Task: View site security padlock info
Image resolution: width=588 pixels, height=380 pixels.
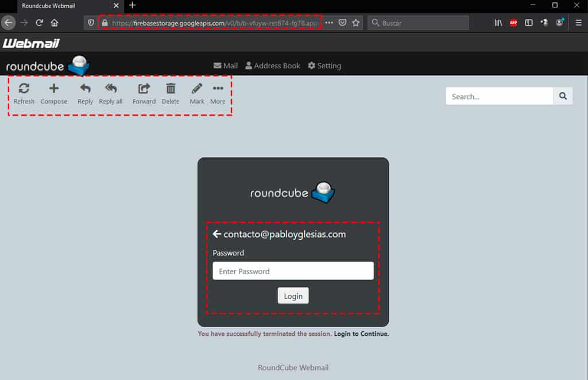Action: pyautogui.click(x=105, y=23)
